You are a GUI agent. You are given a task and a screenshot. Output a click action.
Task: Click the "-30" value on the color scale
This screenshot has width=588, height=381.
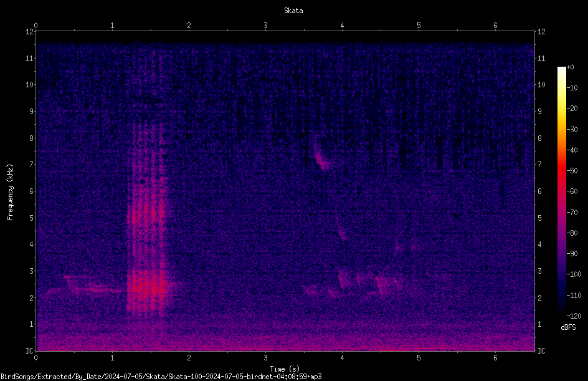tap(572, 130)
